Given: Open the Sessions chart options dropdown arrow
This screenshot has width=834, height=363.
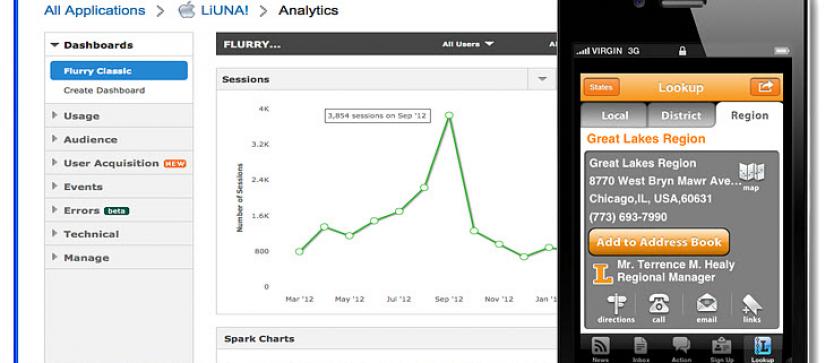Looking at the screenshot, I should [x=542, y=79].
